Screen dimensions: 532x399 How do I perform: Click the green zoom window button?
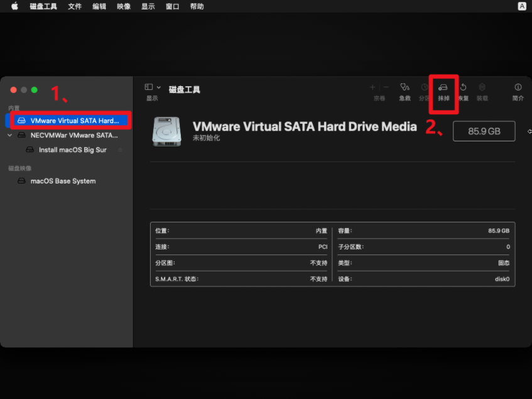[35, 90]
